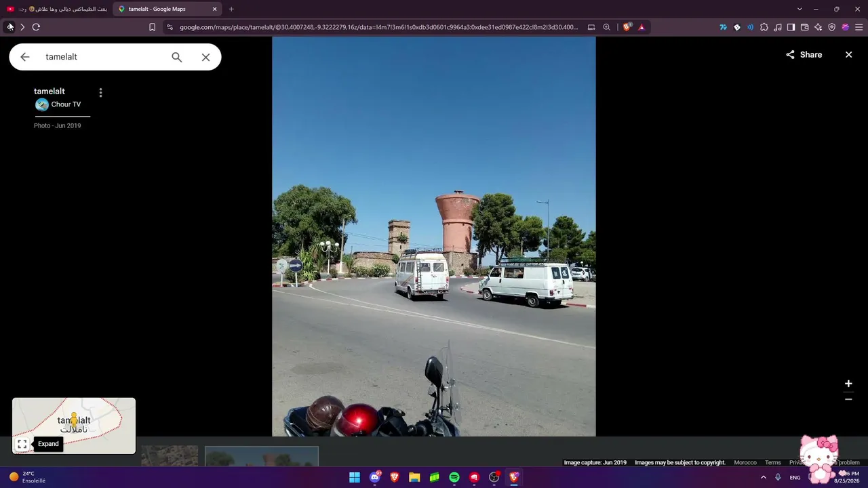The width and height of the screenshot is (868, 488).
Task: Click the Chour TV contributor avatar
Action: [42, 104]
